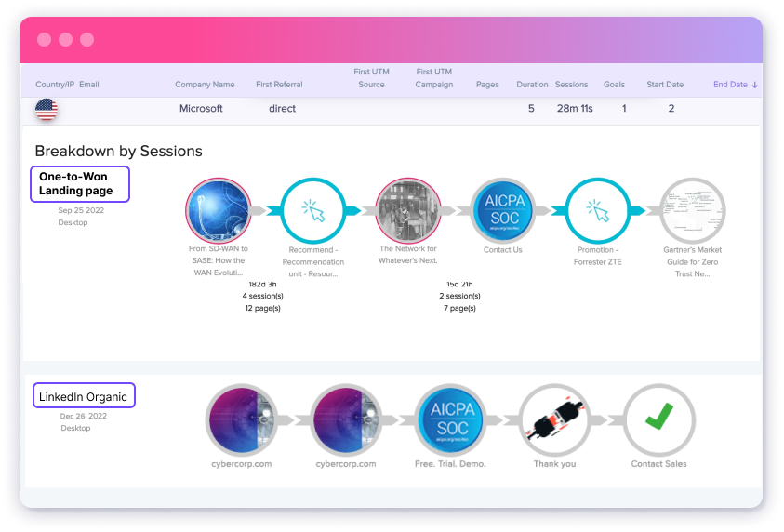Sort by Goals column header

coord(614,85)
